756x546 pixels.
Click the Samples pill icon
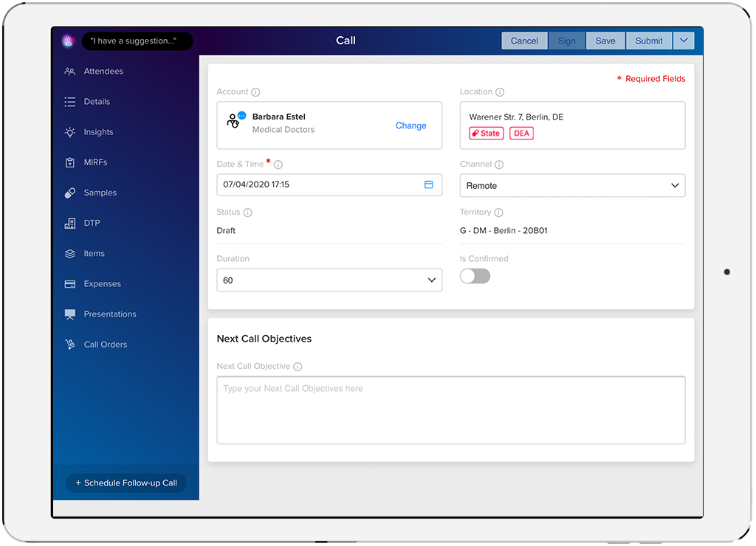(x=70, y=193)
